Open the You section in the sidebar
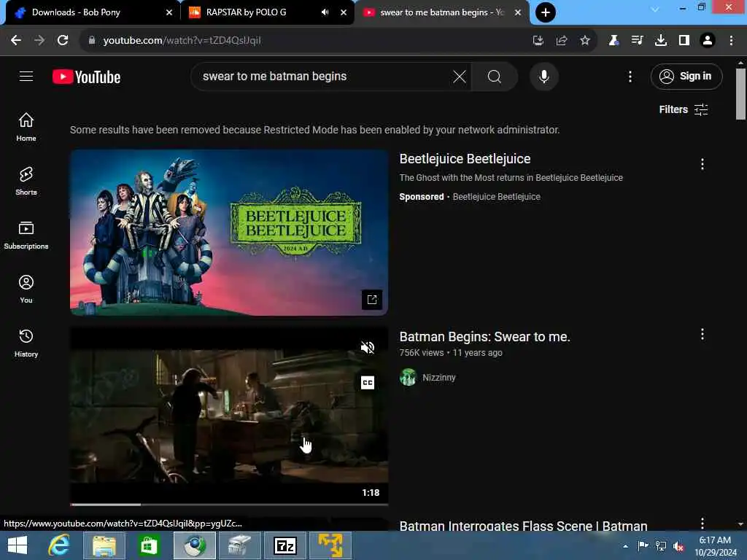The height and width of the screenshot is (560, 747). pyautogui.click(x=26, y=289)
